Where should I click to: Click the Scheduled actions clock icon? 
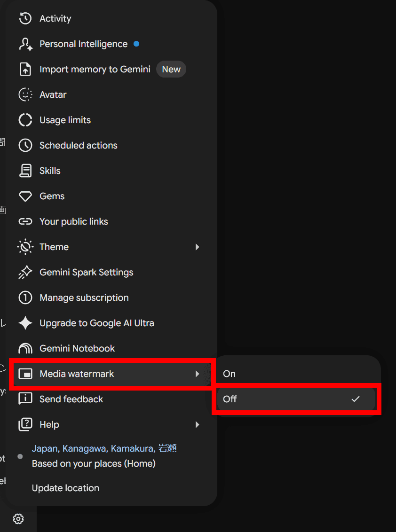(x=25, y=146)
